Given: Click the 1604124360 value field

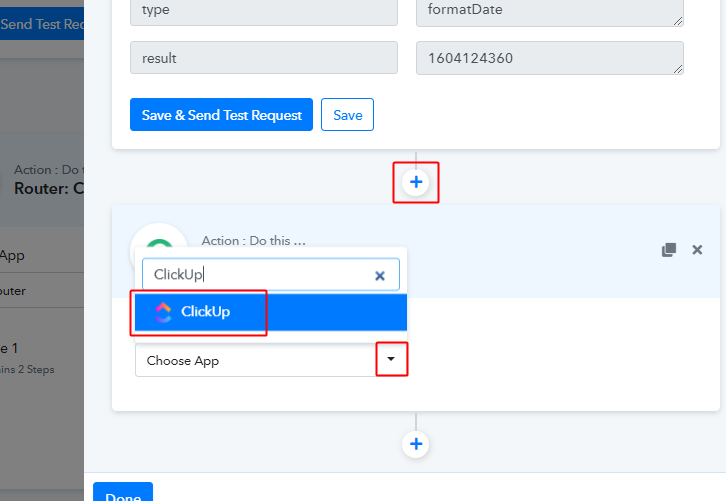Looking at the screenshot, I should point(550,58).
